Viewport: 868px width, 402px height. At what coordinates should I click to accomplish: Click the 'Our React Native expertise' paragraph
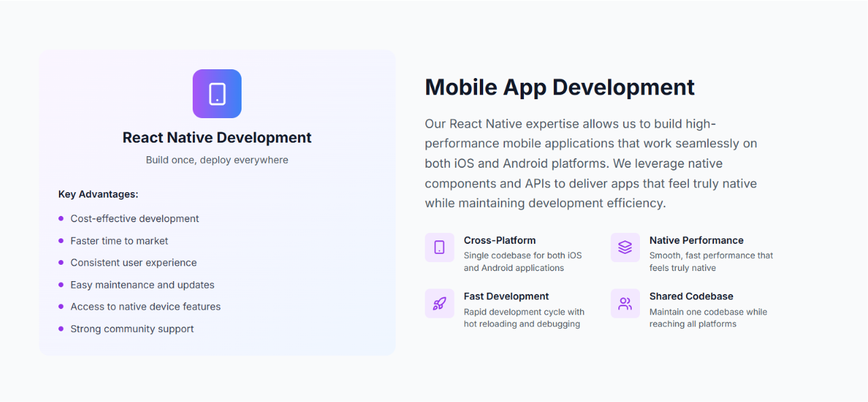pyautogui.click(x=591, y=163)
